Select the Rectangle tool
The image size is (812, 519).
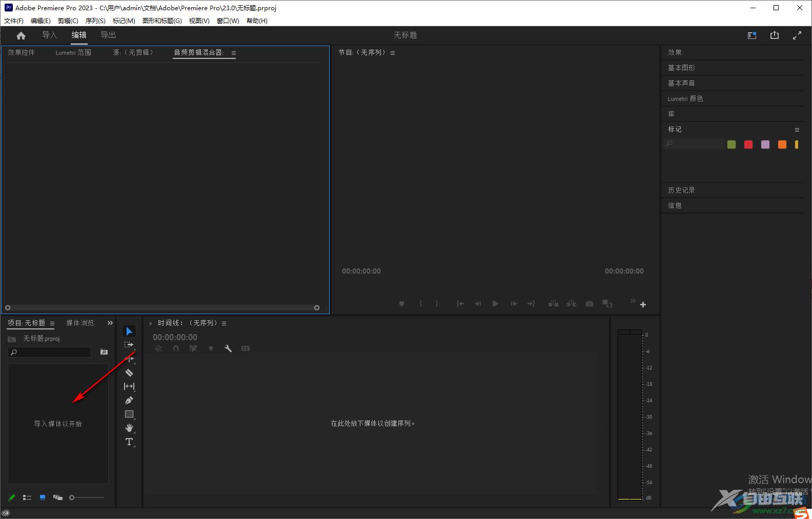click(129, 414)
